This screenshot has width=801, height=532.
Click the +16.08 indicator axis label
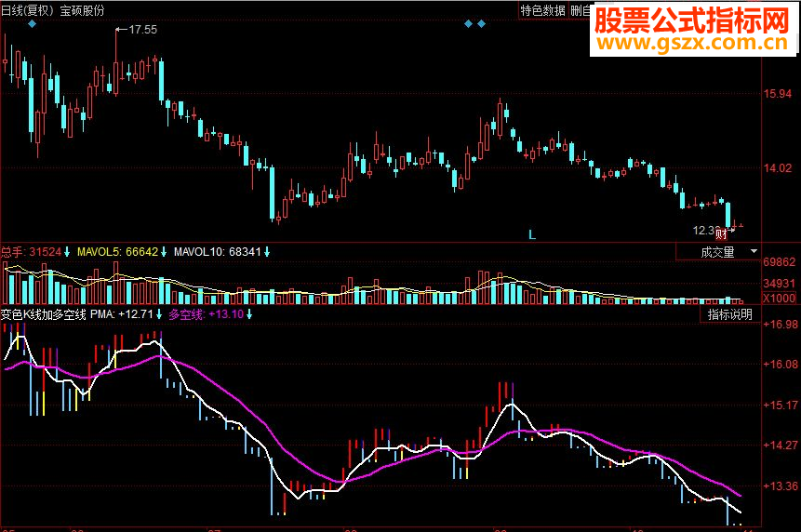pos(780,365)
